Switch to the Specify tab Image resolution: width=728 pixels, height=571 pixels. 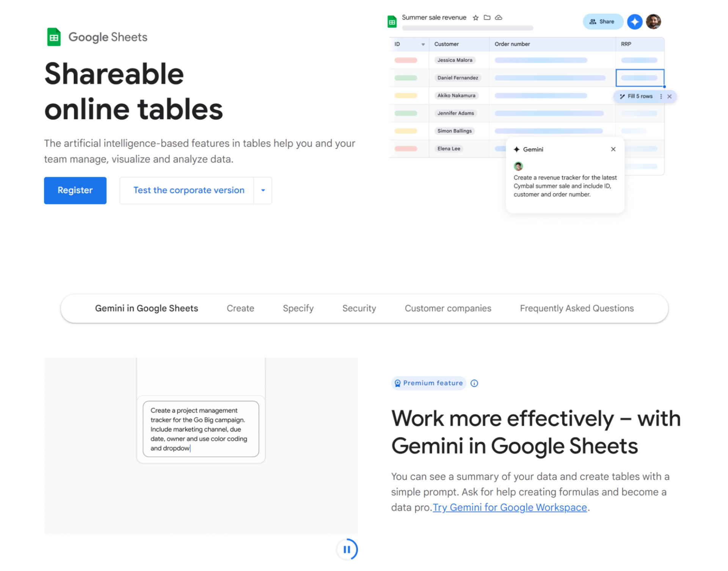click(298, 308)
